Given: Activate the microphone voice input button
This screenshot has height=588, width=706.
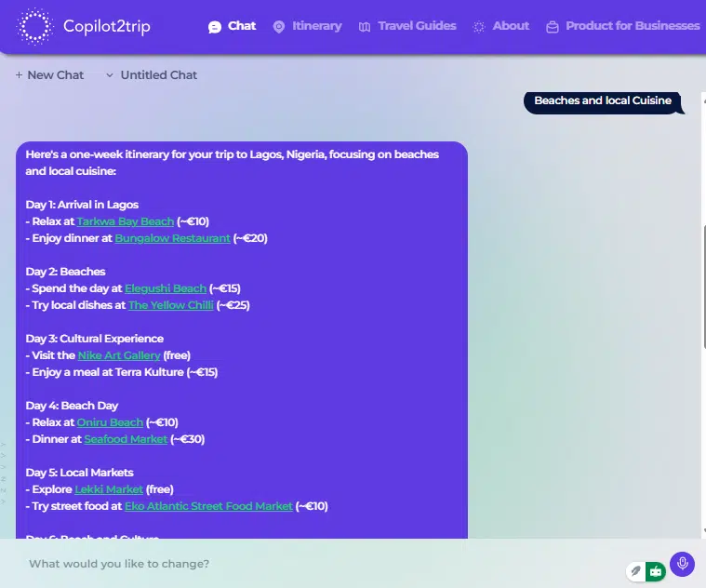Looking at the screenshot, I should (x=682, y=564).
